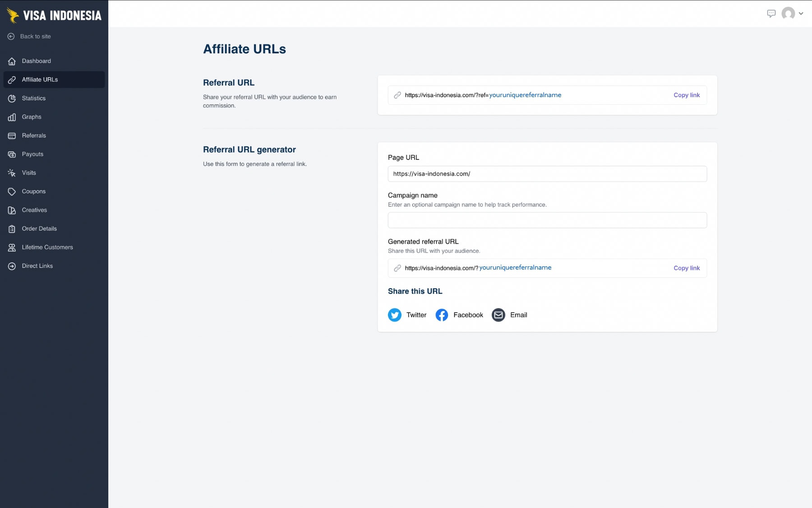This screenshot has height=508, width=812.
Task: Select the Coupons icon
Action: pos(12,191)
